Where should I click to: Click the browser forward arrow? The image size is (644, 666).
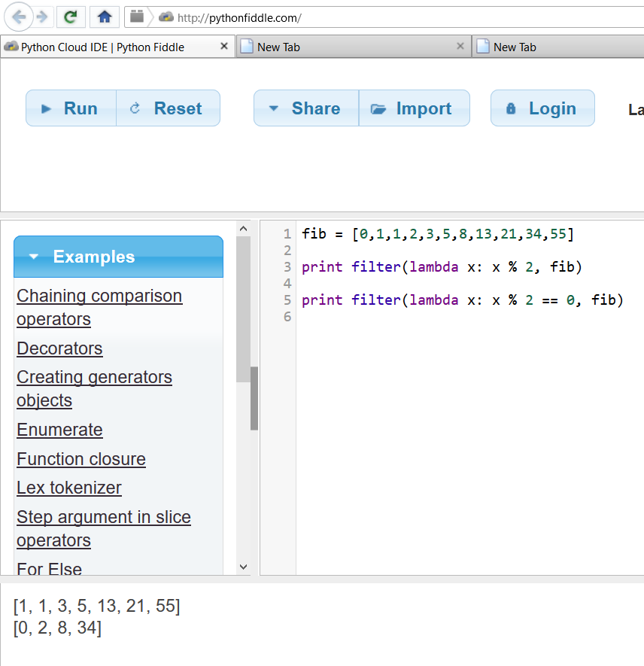(x=42, y=17)
